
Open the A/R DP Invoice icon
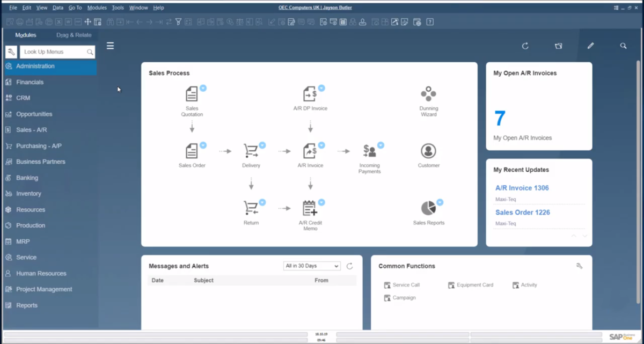(x=310, y=94)
